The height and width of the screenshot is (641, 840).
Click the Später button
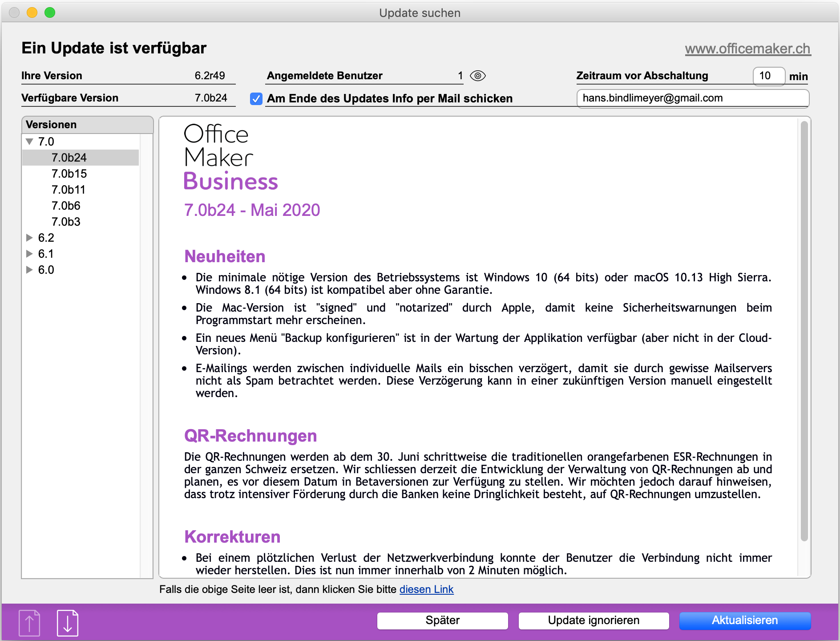pyautogui.click(x=443, y=621)
